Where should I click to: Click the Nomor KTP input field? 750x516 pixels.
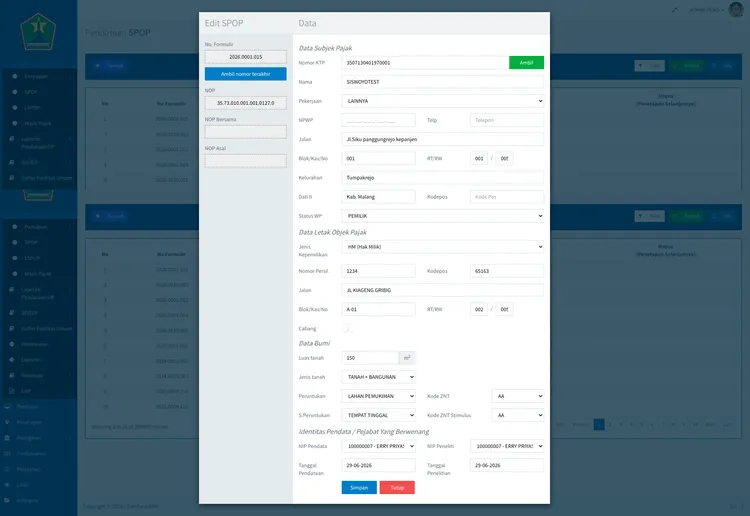pos(425,63)
